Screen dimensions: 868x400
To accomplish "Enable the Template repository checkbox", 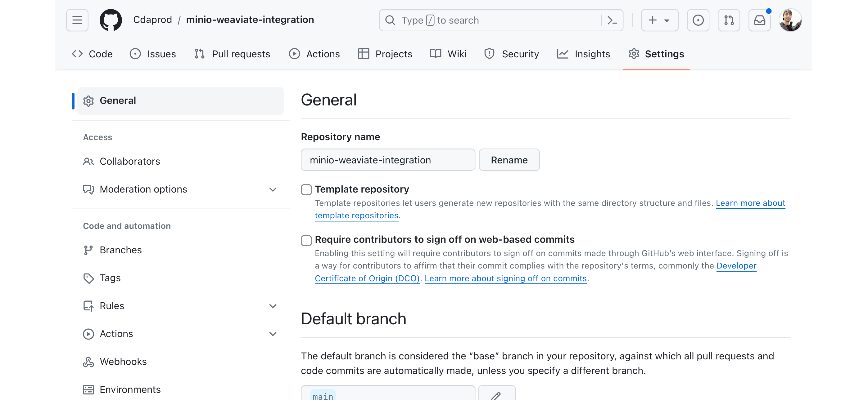I will (x=306, y=189).
